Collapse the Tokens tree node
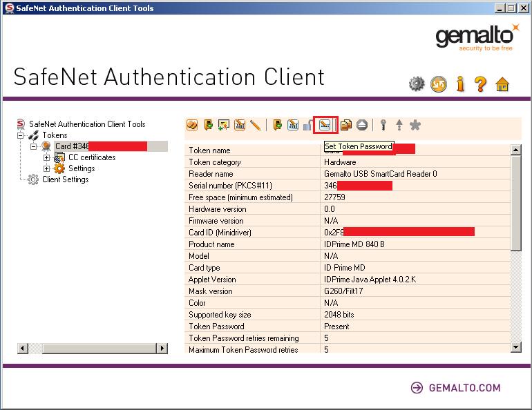This screenshot has height=410, width=532. [x=20, y=135]
